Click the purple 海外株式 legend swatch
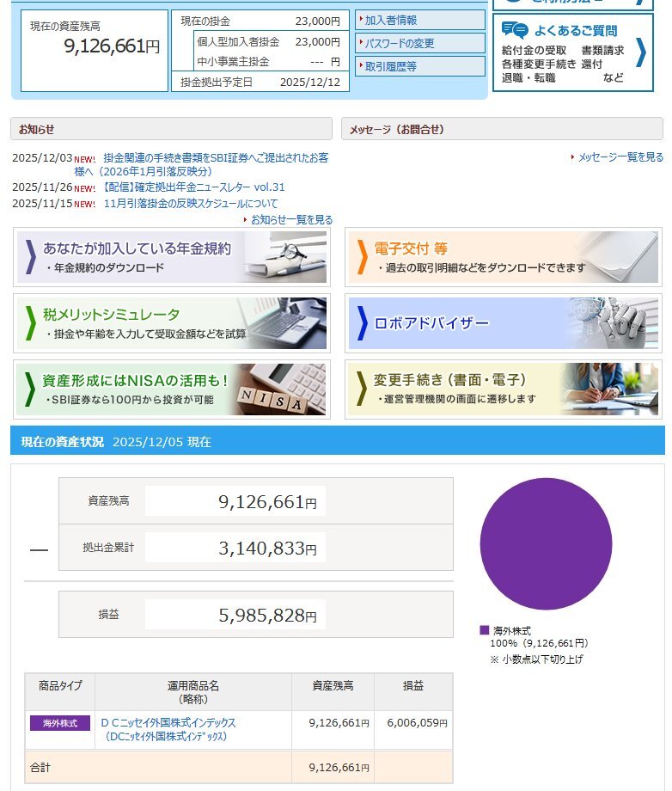 485,630
